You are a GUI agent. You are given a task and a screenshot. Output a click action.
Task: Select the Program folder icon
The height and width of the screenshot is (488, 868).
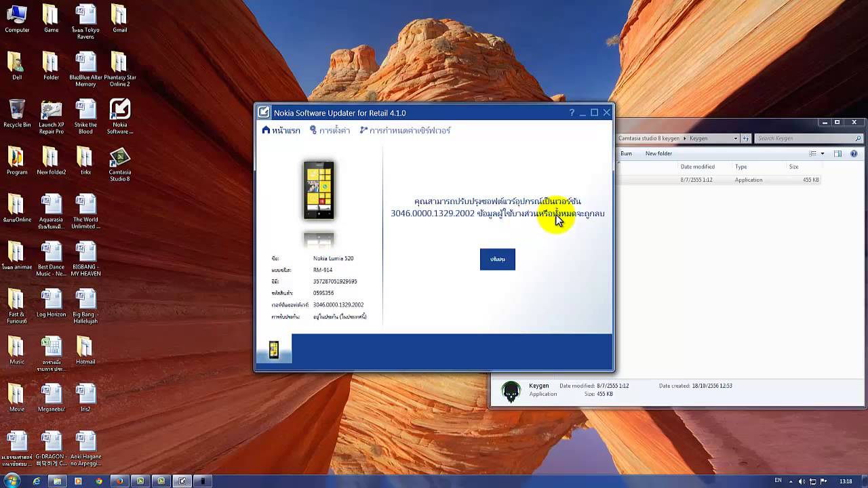tap(17, 161)
